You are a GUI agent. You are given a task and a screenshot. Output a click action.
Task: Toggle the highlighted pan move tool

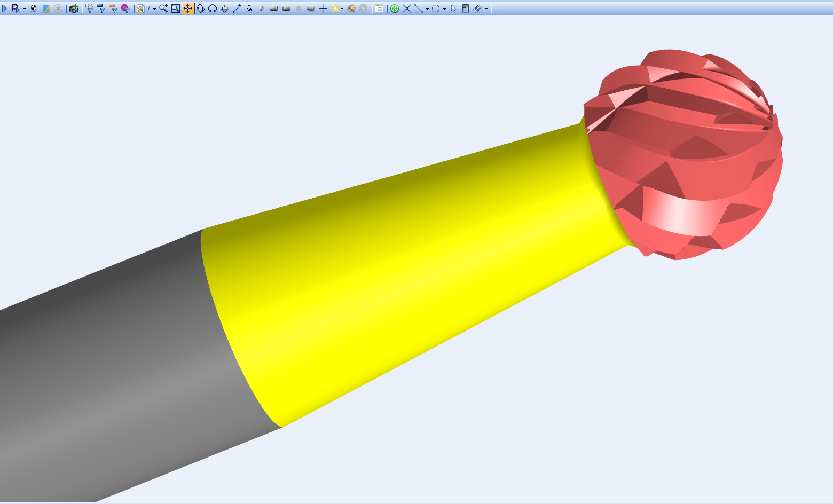188,9
